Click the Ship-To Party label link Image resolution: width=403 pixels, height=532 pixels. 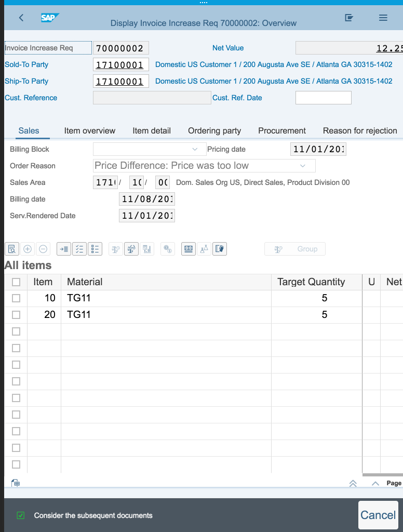coord(26,81)
